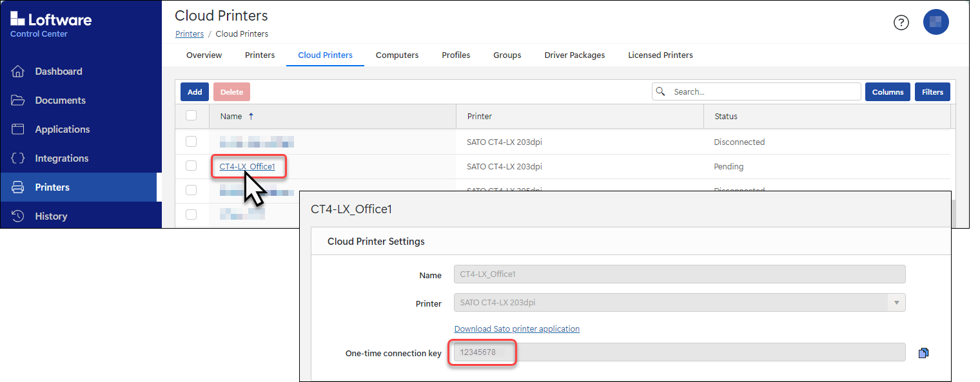Viewport: 980px width, 382px height.
Task: Open the Columns chooser
Action: pyautogui.click(x=888, y=92)
